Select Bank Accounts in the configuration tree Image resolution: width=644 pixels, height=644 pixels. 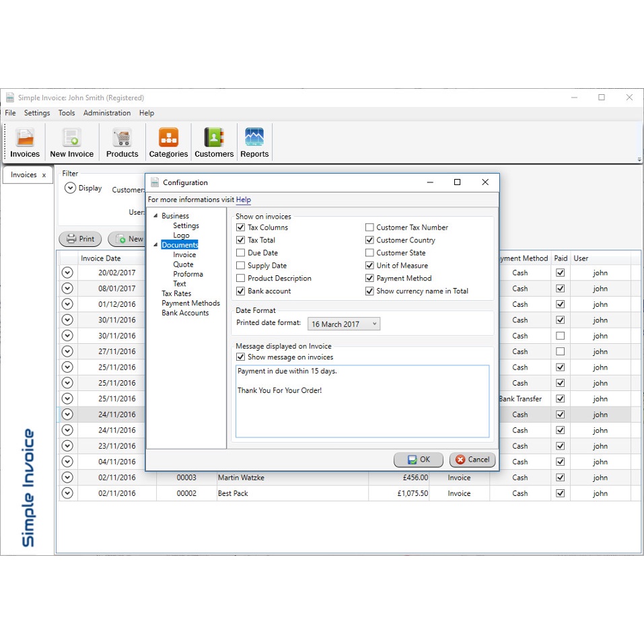(x=185, y=313)
